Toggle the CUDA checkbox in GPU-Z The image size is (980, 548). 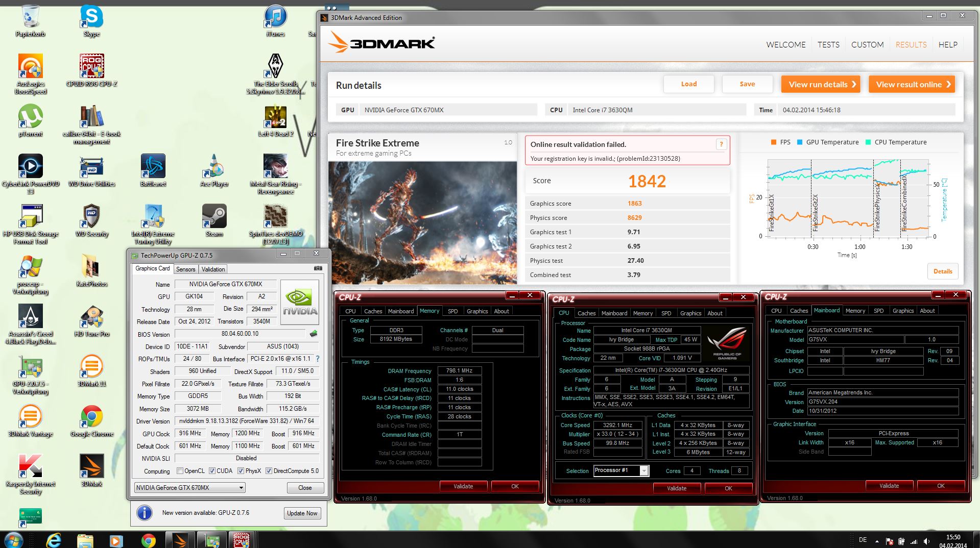(212, 471)
